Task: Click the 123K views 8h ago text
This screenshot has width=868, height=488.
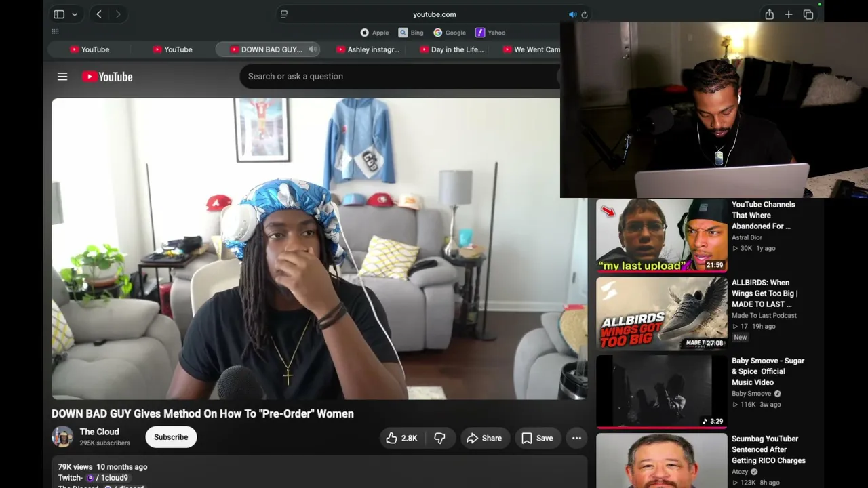Action: (757, 483)
